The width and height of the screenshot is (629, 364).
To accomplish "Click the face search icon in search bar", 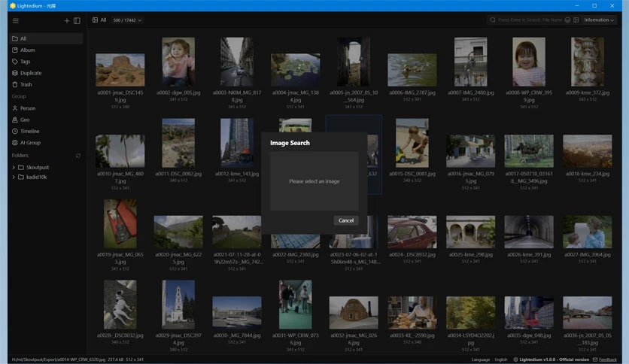I will (x=567, y=20).
